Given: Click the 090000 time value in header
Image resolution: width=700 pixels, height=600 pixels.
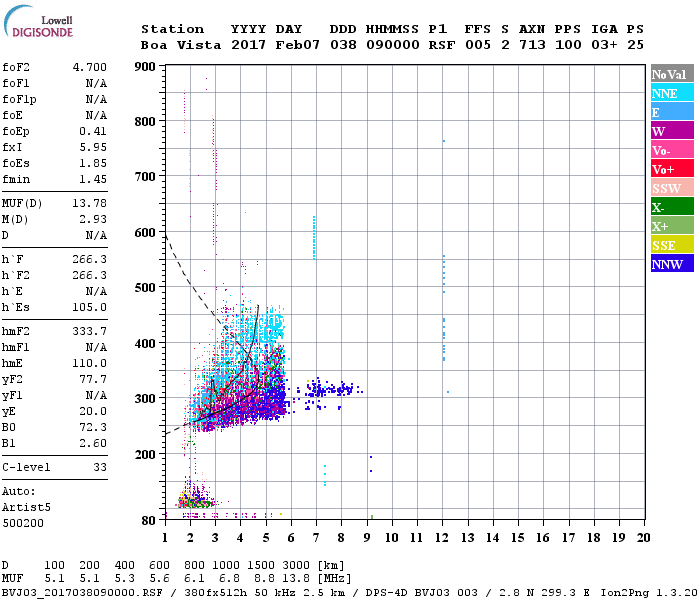Looking at the screenshot, I should [x=393, y=45].
